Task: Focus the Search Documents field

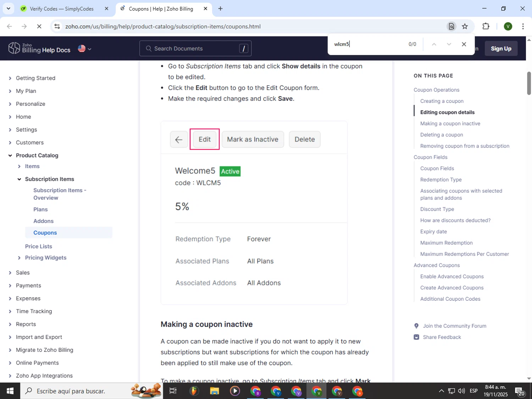Action: [x=195, y=49]
